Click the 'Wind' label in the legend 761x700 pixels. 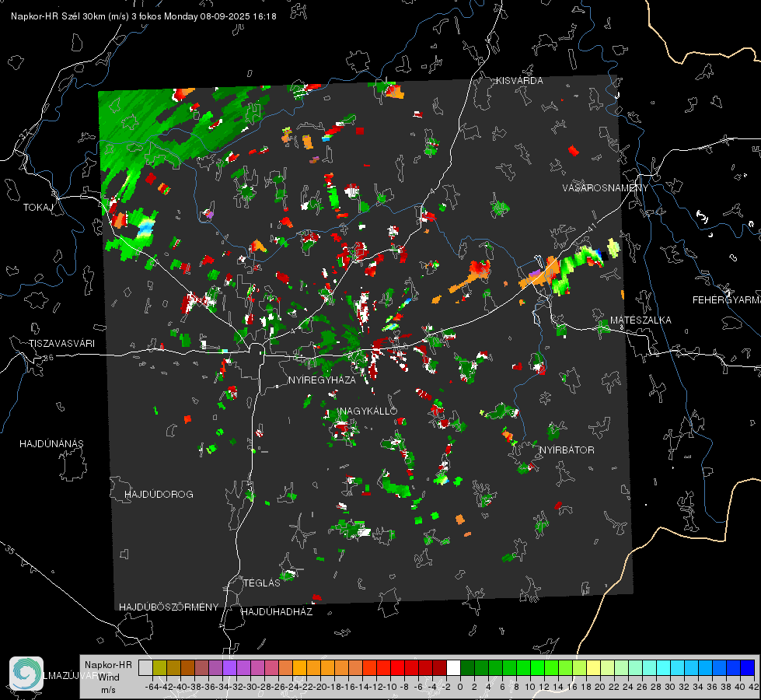[109, 677]
